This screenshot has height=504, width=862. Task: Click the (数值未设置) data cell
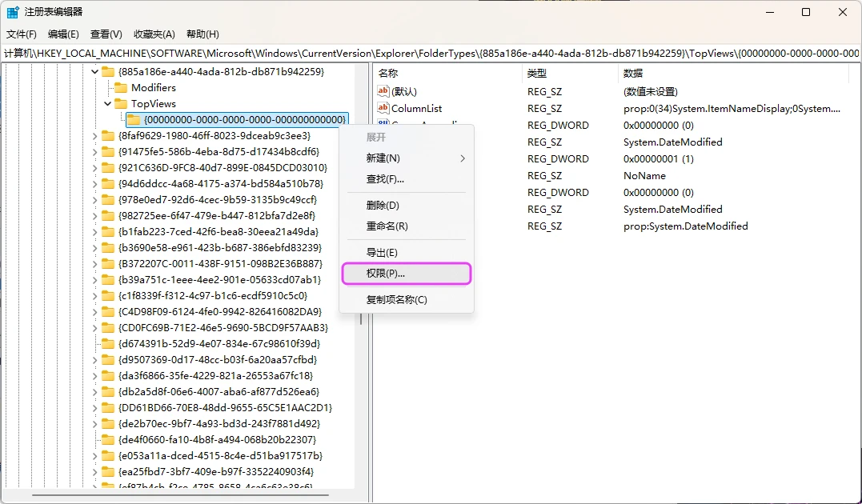point(651,92)
